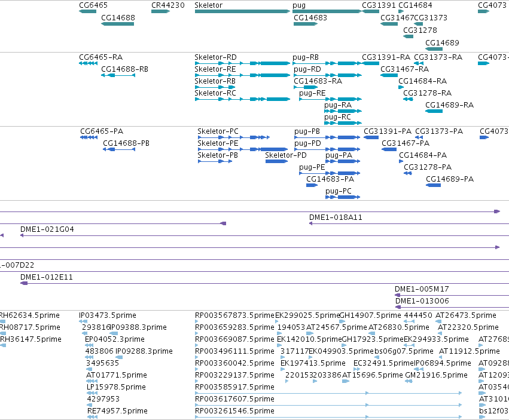Click the CG14688-PB protein label
This screenshot has width=509, height=420.
126,143
